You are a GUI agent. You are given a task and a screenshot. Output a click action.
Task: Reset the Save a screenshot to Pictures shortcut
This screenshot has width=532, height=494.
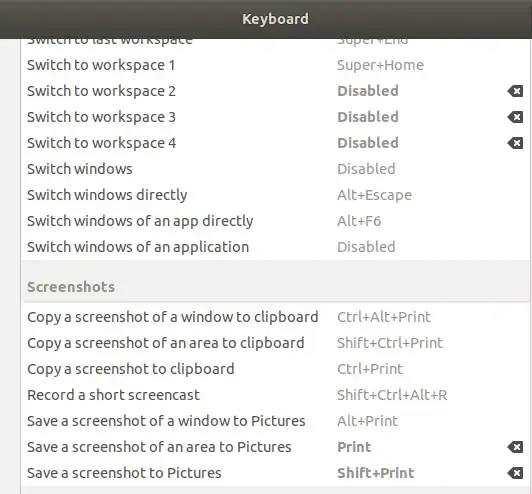pyautogui.click(x=515, y=473)
